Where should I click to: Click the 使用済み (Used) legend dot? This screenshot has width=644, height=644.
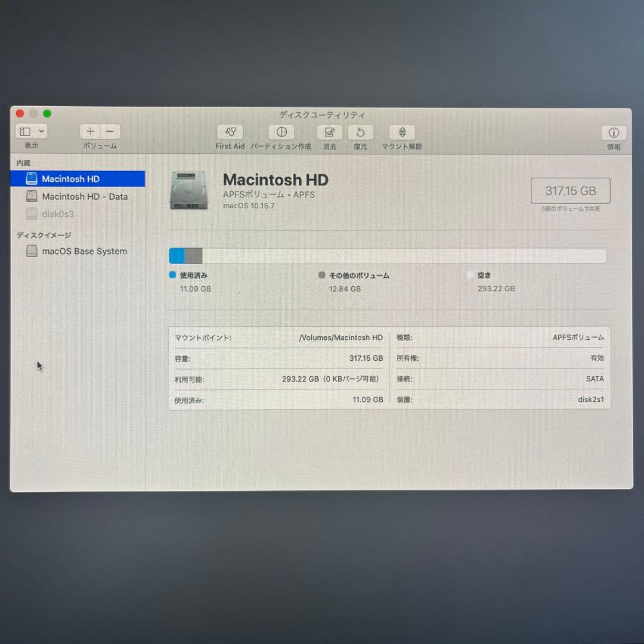click(x=173, y=275)
